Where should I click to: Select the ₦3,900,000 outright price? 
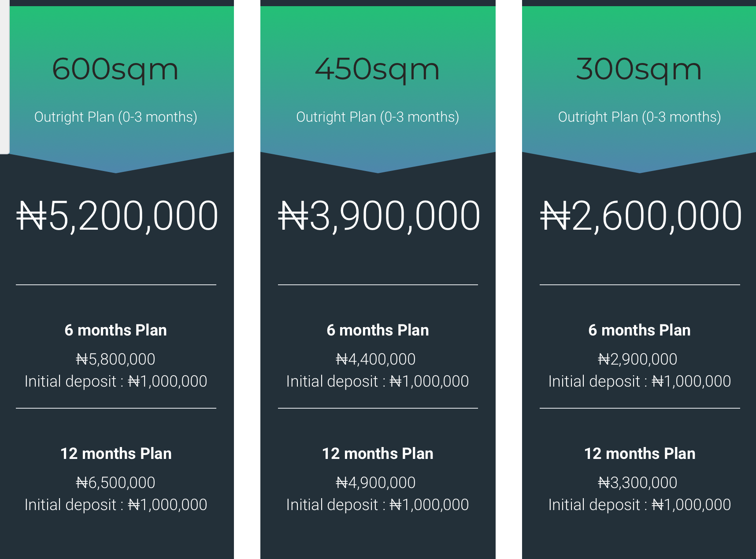379,216
